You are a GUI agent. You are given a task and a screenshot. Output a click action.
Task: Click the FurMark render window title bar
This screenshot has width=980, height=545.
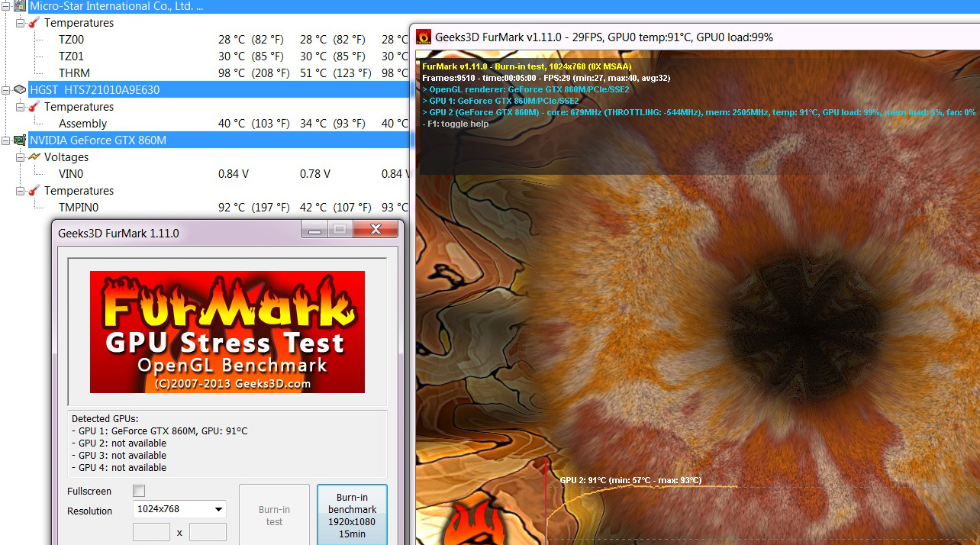[x=698, y=37]
